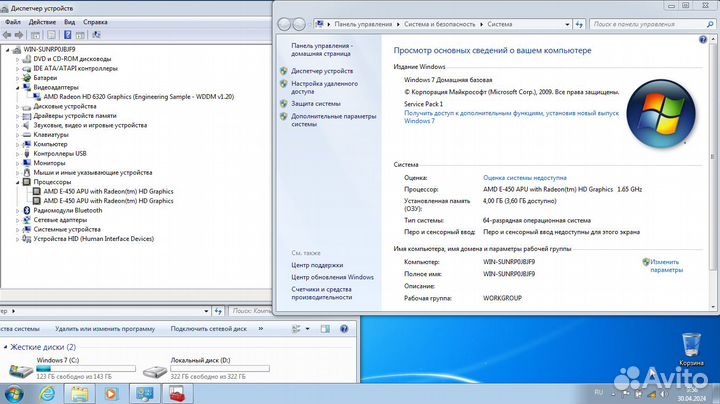720x404 pixels.
Task: Click Поиск в панели управления search field
Action: 652,24
